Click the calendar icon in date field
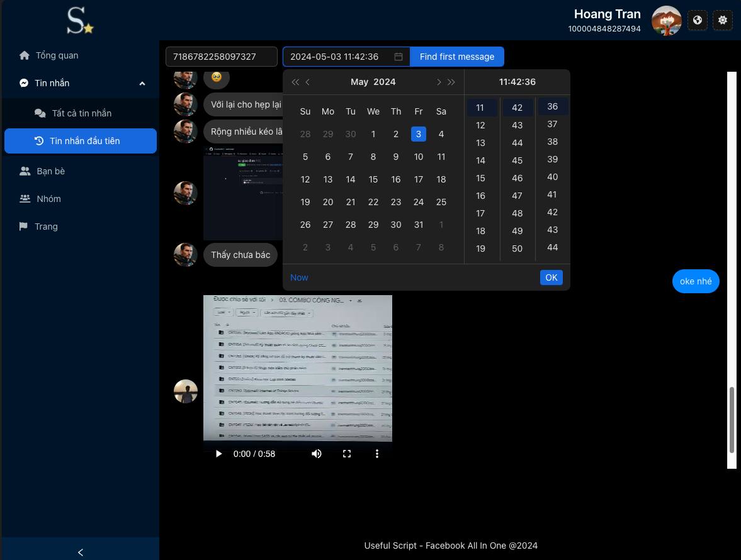Viewport: 741px width, 560px height. point(399,57)
